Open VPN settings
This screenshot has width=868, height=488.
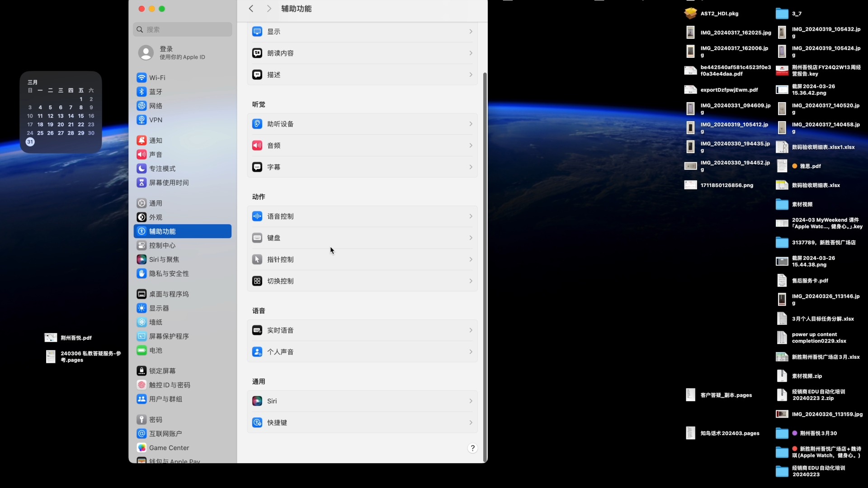pos(156,120)
